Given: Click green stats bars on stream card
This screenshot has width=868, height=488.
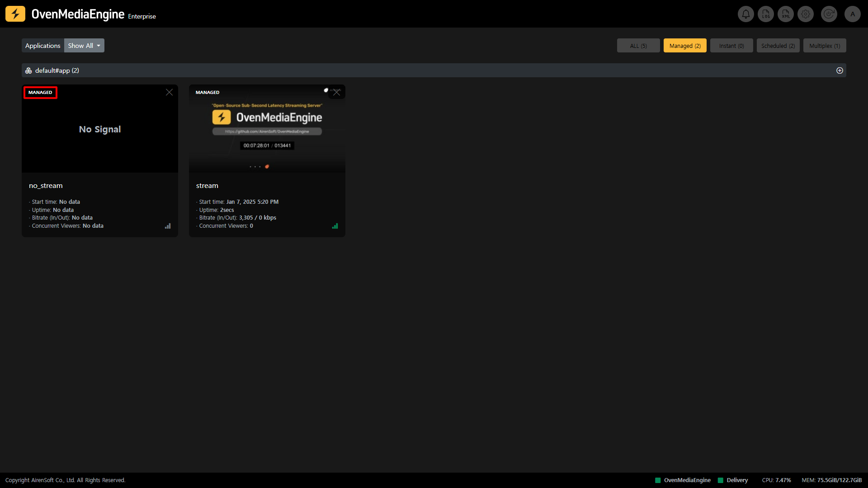Looking at the screenshot, I should click(x=335, y=226).
